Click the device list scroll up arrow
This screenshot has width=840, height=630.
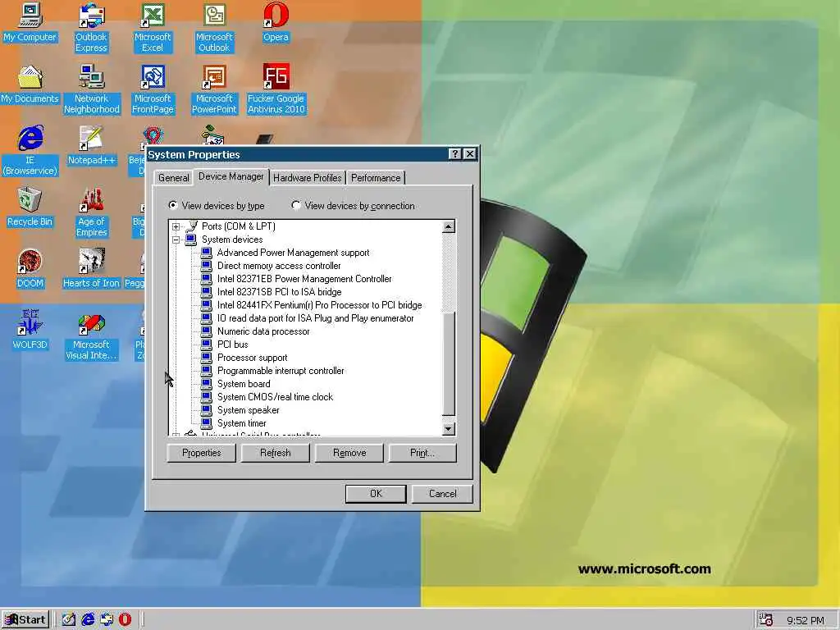[x=449, y=226]
